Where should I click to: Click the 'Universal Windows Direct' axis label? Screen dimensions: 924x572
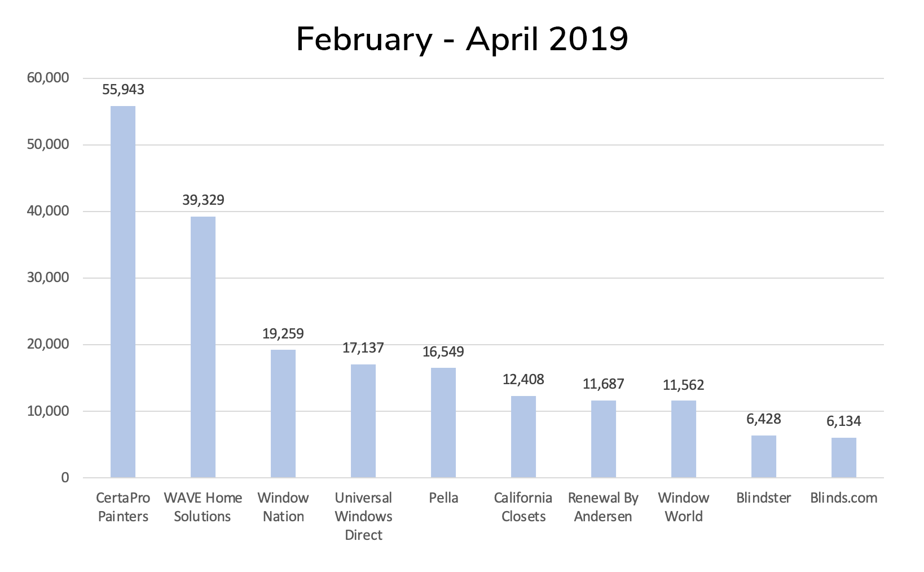point(363,516)
